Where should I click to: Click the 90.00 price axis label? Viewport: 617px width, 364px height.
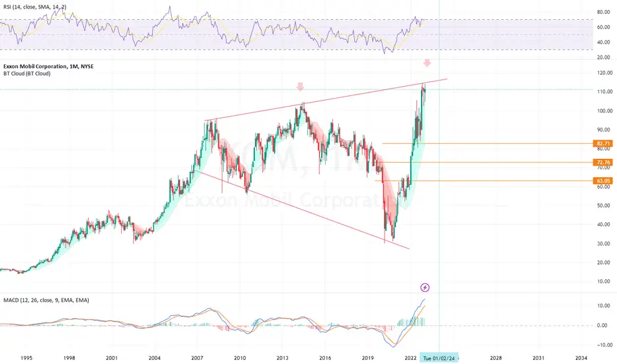coord(605,130)
